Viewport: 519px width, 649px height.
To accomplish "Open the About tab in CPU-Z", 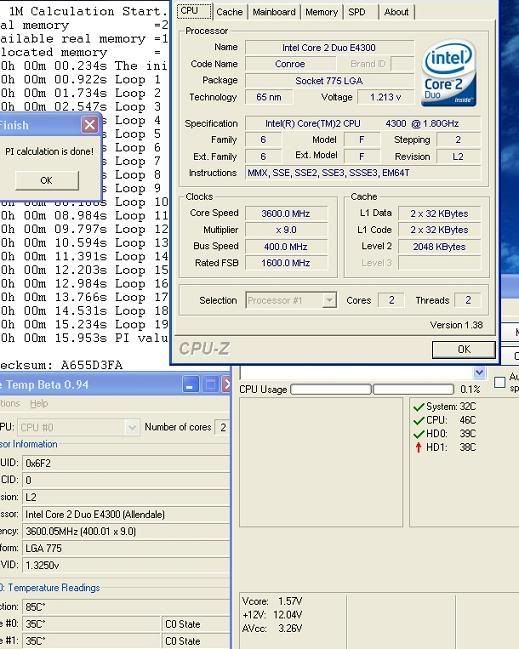I will (396, 12).
